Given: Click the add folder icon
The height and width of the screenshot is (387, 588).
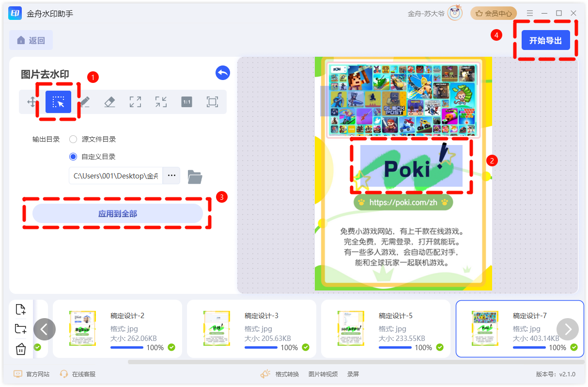Looking at the screenshot, I should [20, 329].
